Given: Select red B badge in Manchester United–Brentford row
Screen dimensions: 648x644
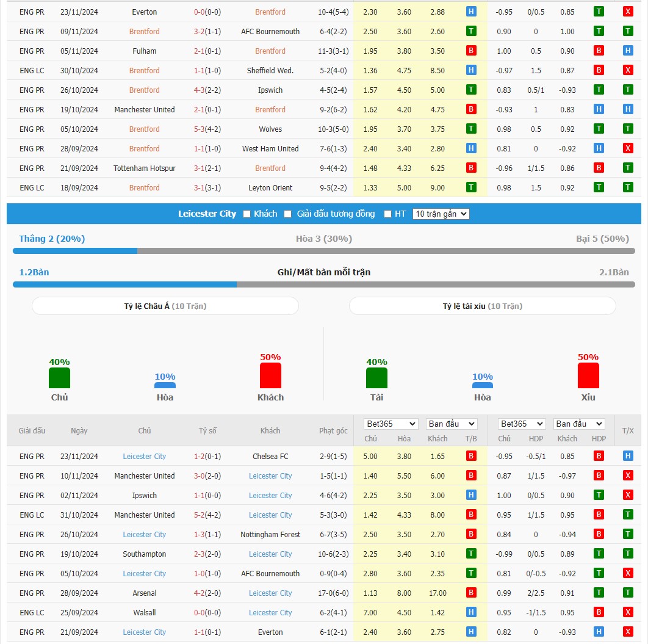Looking at the screenshot, I should pos(470,109).
